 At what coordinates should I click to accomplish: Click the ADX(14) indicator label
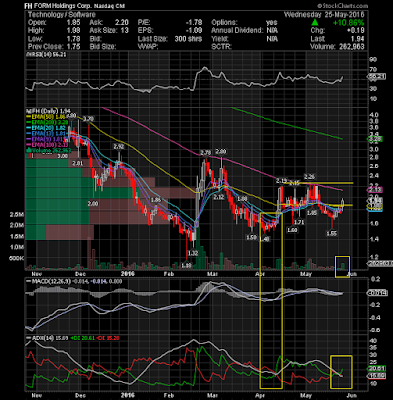[41, 338]
